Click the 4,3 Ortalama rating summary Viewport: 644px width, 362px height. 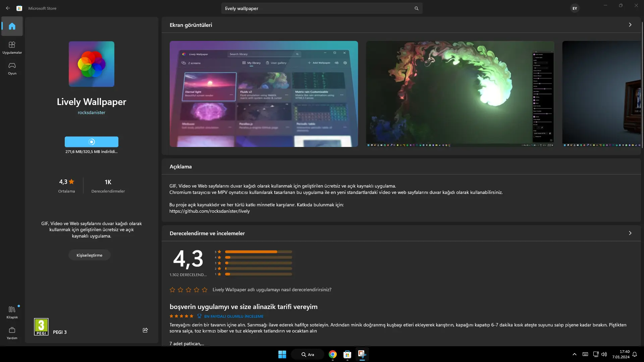coord(67,186)
